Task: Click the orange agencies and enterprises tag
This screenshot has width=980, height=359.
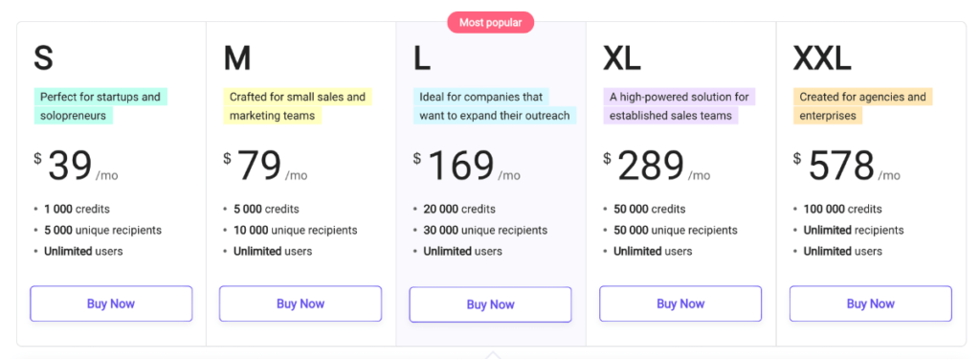Action: point(863,106)
